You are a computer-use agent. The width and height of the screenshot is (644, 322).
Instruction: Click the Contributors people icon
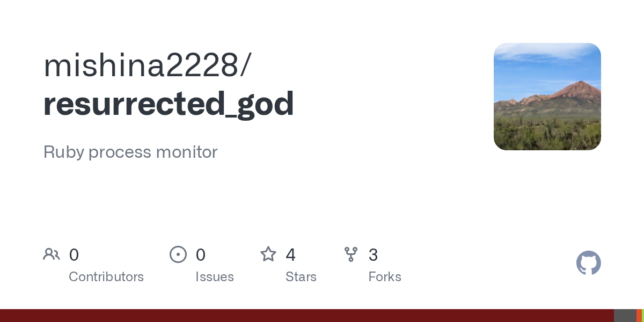pos(52,254)
